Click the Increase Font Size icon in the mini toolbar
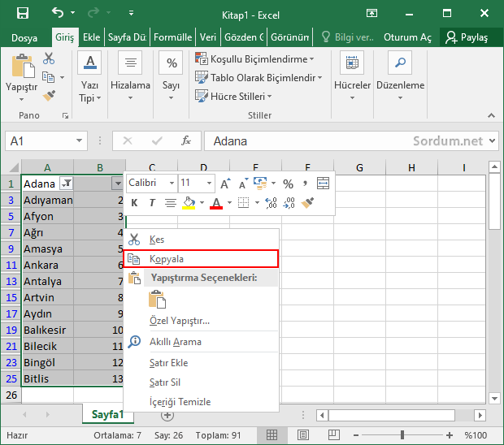The image size is (504, 445). tap(225, 184)
